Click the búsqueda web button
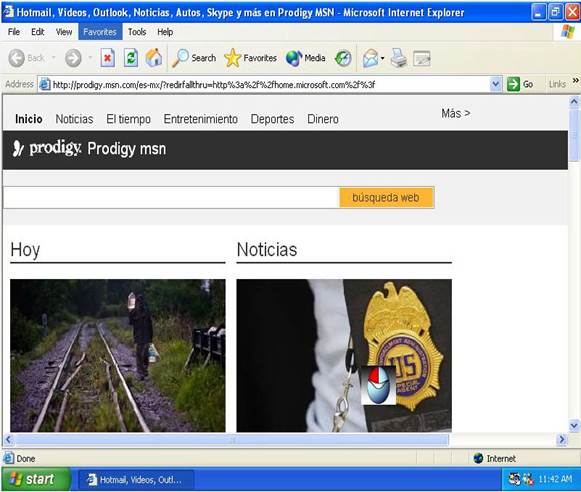This screenshot has width=581, height=492. click(x=386, y=197)
